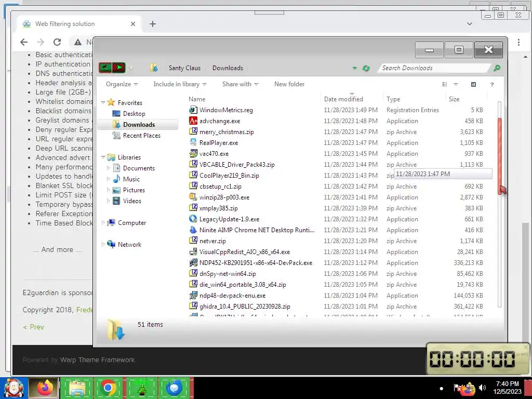Click the red vertical scrollbar thumb
Viewport: 532px width, 399px height.
pos(499,156)
